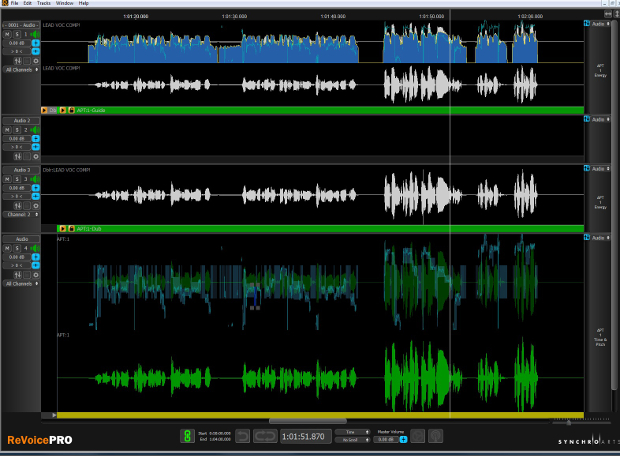Click the green speaker icon on track 4
Viewport: 620px width, 456px height.
pyautogui.click(x=36, y=248)
